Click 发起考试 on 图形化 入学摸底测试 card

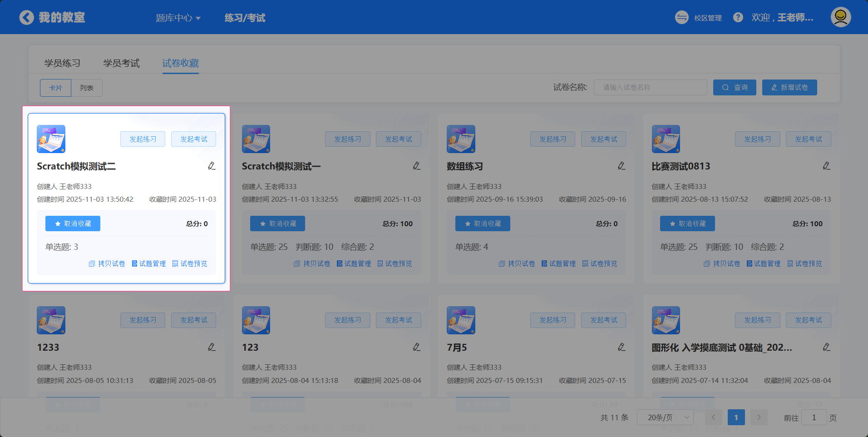point(809,320)
